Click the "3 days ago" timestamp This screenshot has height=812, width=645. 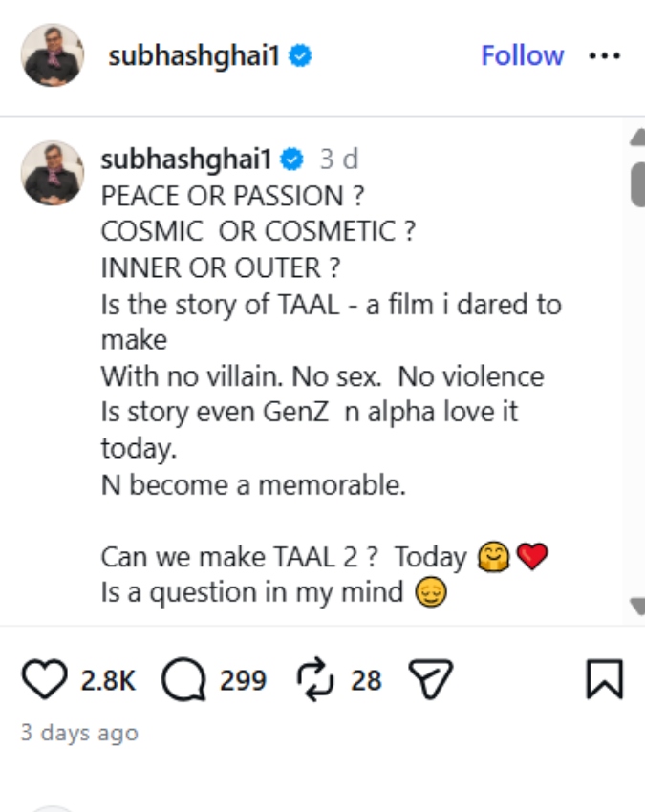pyautogui.click(x=79, y=734)
